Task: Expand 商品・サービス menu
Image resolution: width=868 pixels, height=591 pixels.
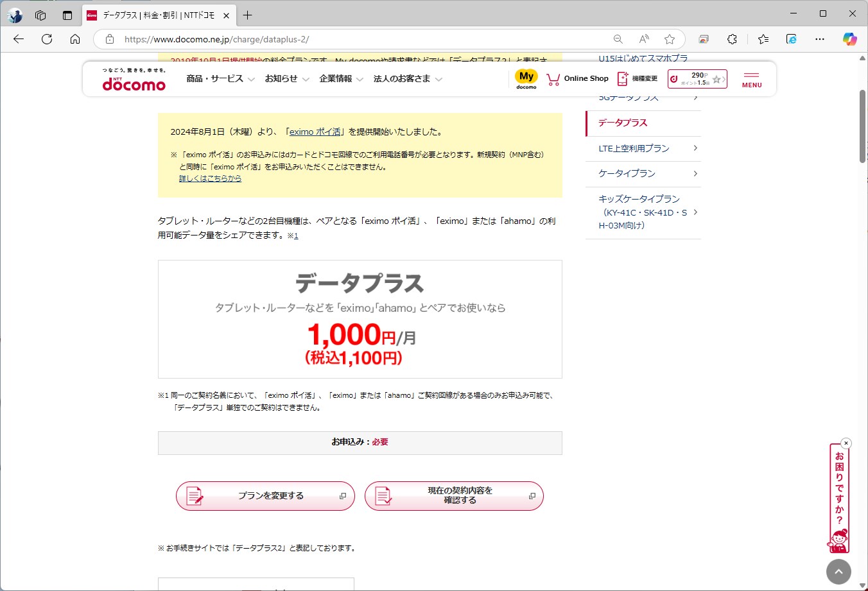Action: click(220, 79)
